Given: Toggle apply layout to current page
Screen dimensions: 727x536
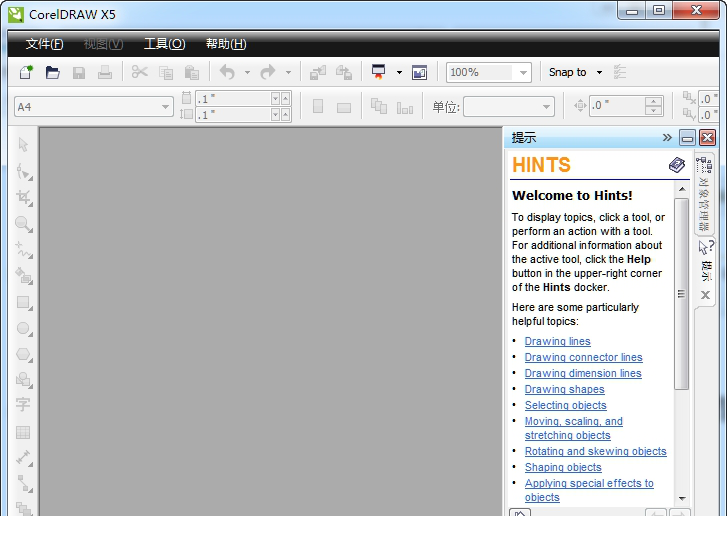Looking at the screenshot, I should (405, 108).
